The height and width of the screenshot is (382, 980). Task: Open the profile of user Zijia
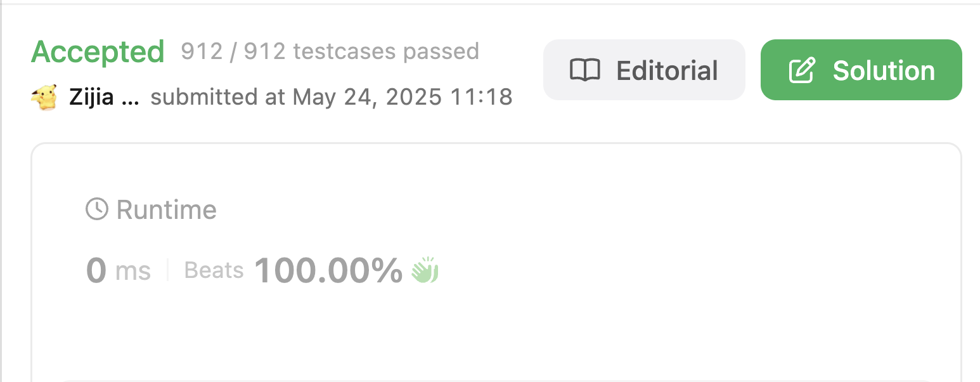click(103, 98)
